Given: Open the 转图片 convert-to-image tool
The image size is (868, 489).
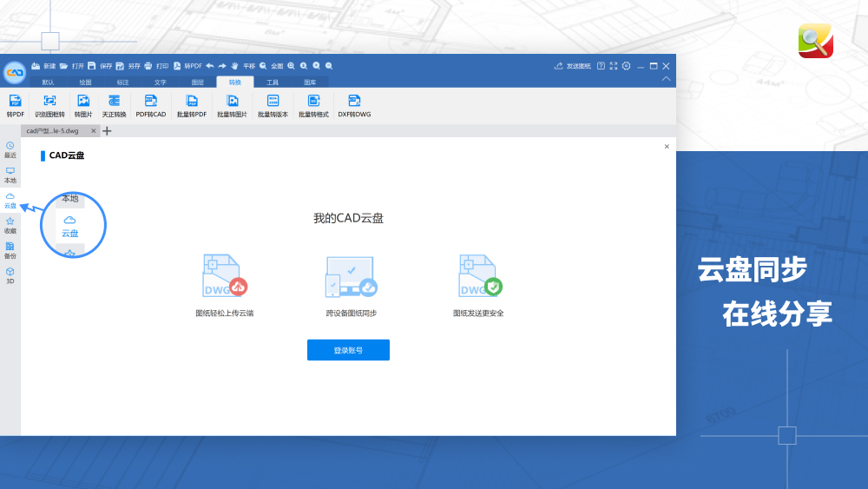Looking at the screenshot, I should point(83,106).
